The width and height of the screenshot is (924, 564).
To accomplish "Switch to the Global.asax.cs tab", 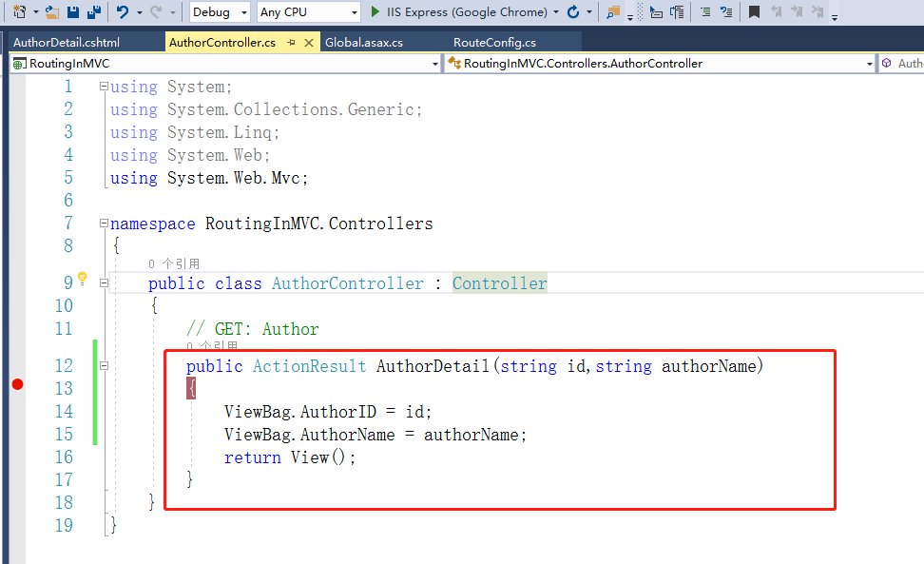I will pyautogui.click(x=363, y=43).
